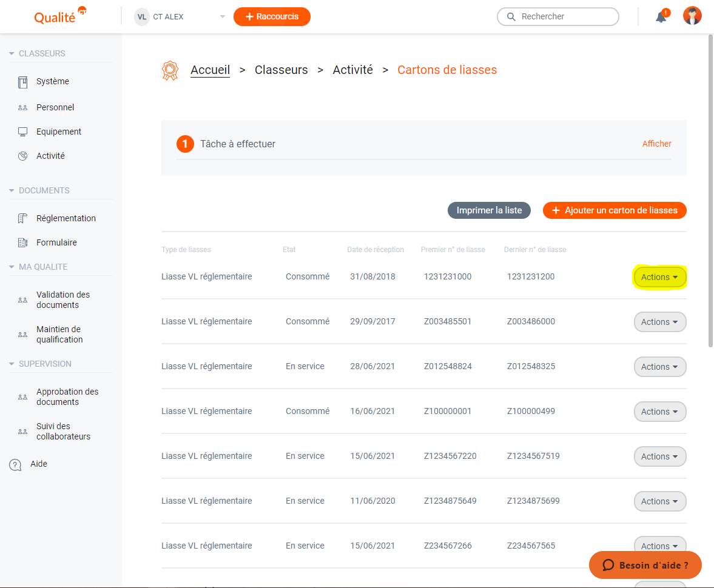Collapse the DOCUMENTS sidebar section

(x=12, y=191)
